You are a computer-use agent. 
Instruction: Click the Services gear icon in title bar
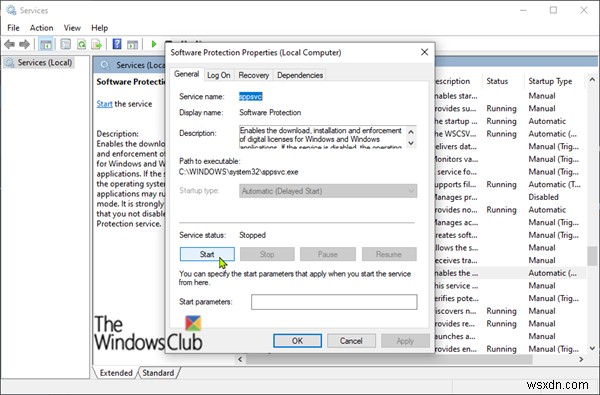tap(11, 10)
